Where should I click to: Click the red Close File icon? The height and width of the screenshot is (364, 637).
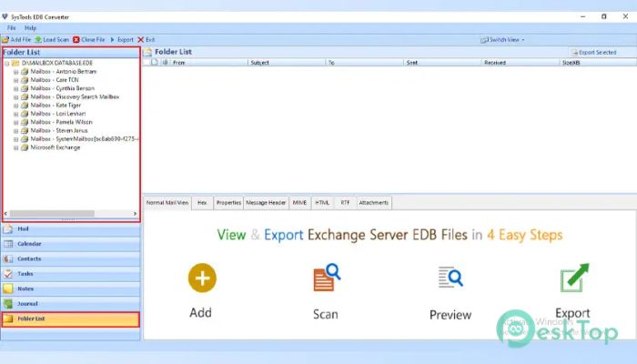[76, 40]
